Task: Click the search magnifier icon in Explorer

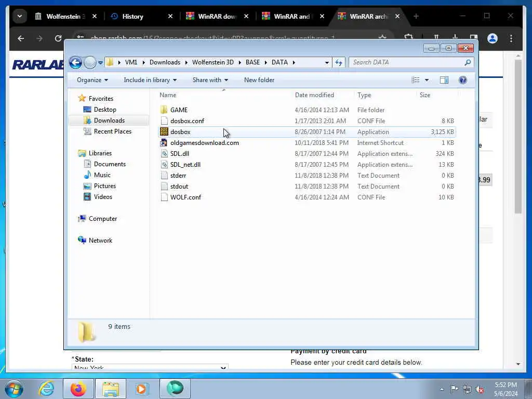Action: tap(468, 62)
